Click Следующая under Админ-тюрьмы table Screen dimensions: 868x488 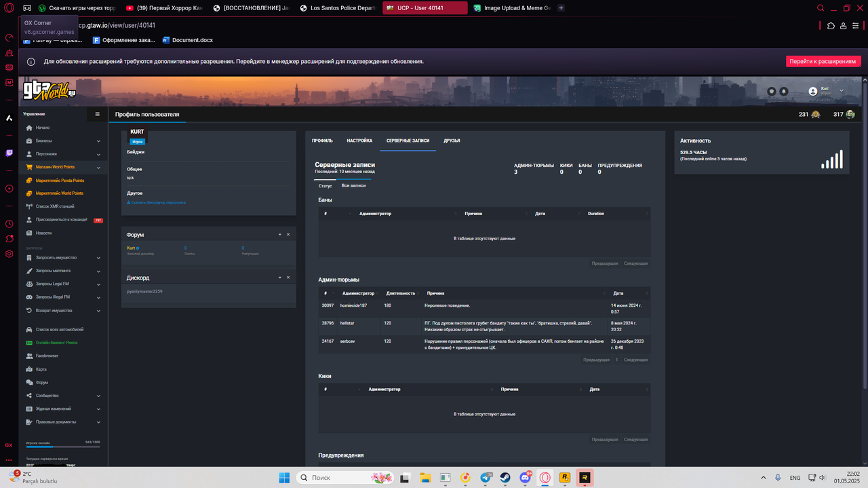coord(635,360)
